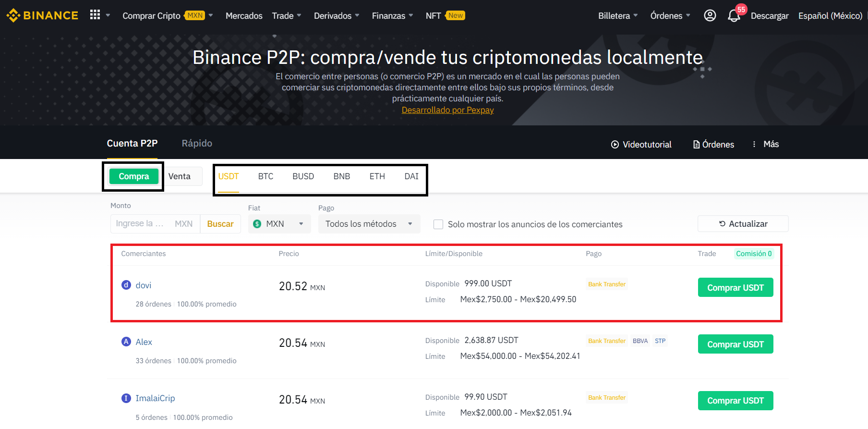This screenshot has width=868, height=429.
Task: Open the 'Desarrollado por Pexpay' link
Action: click(x=448, y=110)
